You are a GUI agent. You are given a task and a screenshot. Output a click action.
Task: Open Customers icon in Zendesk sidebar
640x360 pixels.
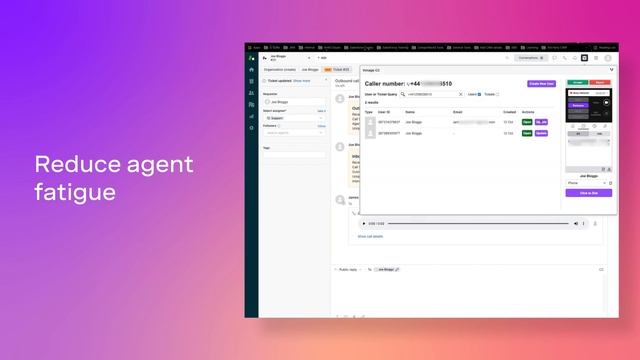251,93
